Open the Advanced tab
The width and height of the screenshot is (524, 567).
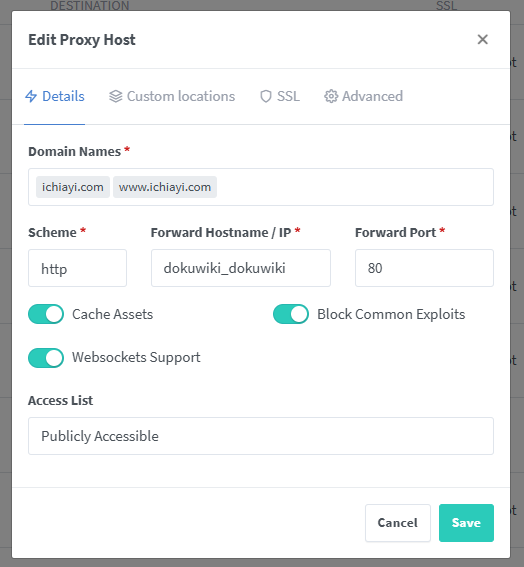363,96
